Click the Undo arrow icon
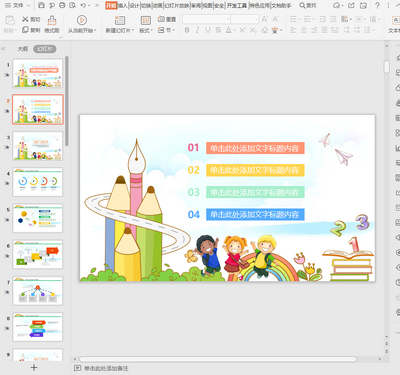Image resolution: width=400 pixels, height=375 pixels. click(x=83, y=5)
